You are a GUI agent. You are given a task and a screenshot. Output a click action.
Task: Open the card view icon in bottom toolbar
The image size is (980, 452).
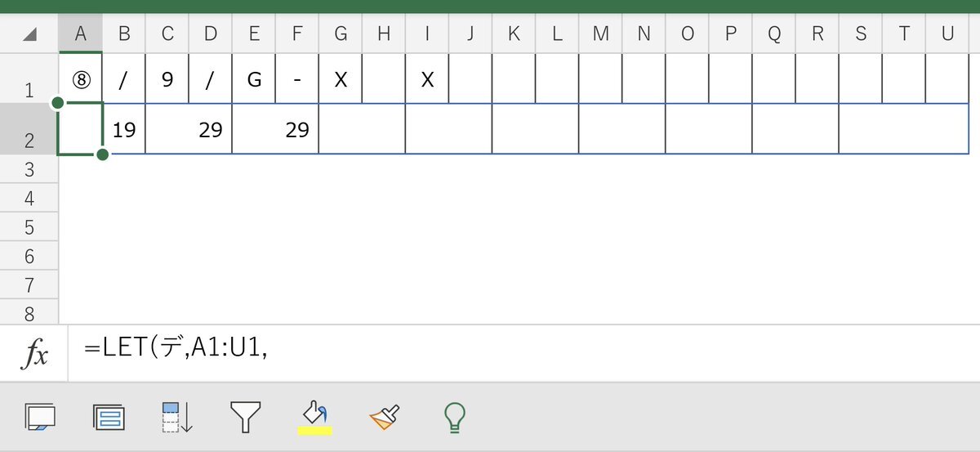pyautogui.click(x=40, y=418)
